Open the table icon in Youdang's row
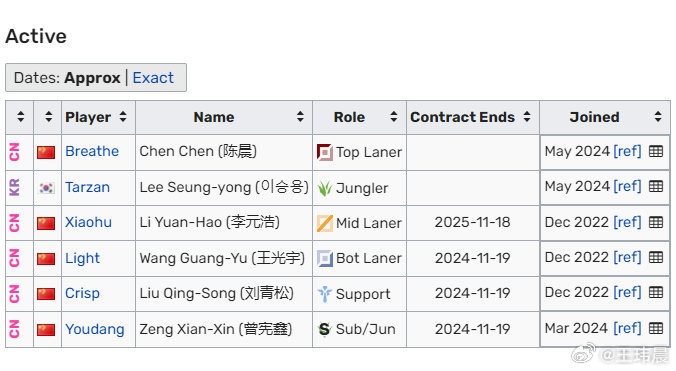 tap(656, 328)
